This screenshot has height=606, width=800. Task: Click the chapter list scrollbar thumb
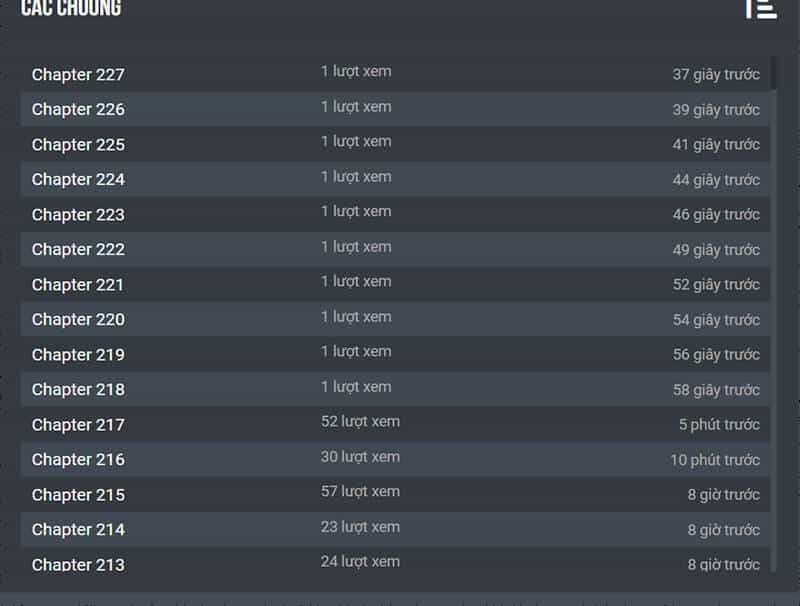pyautogui.click(x=773, y=73)
